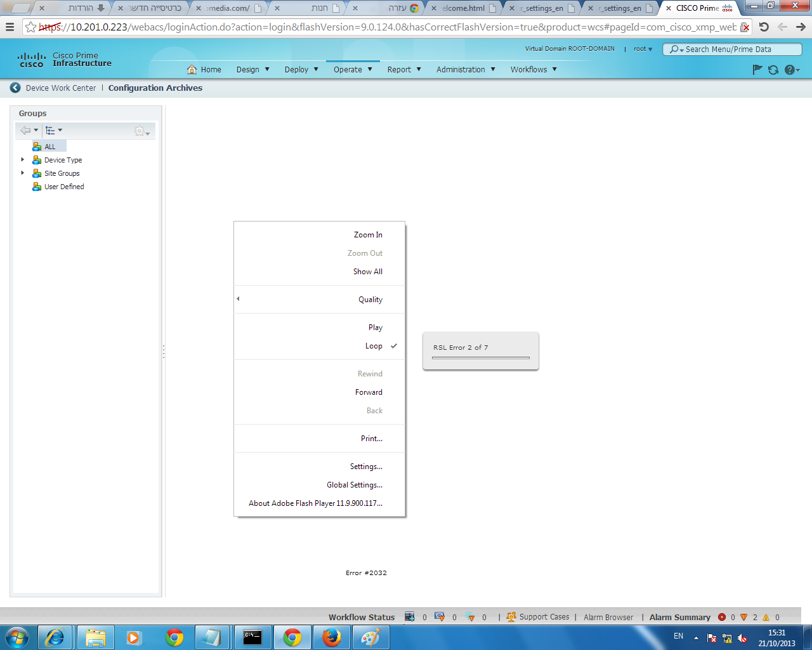The image size is (812, 650).
Task: Choose Print... from Flash menu
Action: [319, 439]
